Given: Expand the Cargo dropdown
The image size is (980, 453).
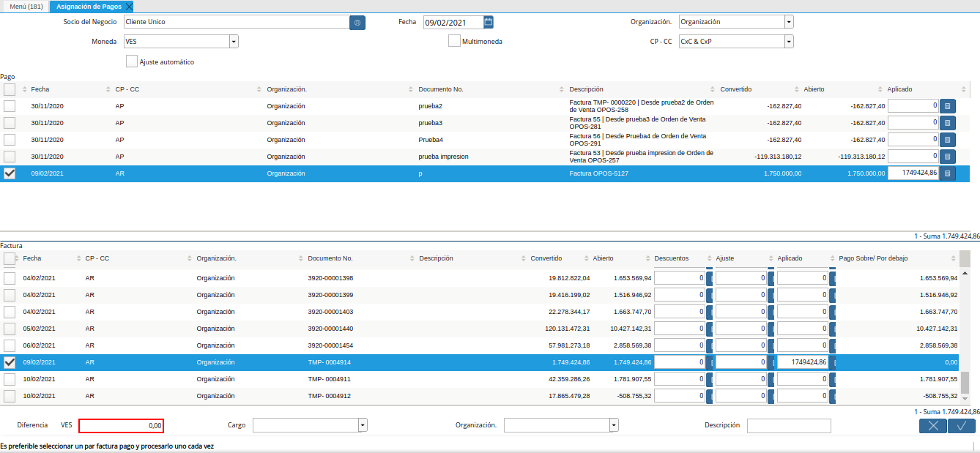Looking at the screenshot, I should 363,425.
